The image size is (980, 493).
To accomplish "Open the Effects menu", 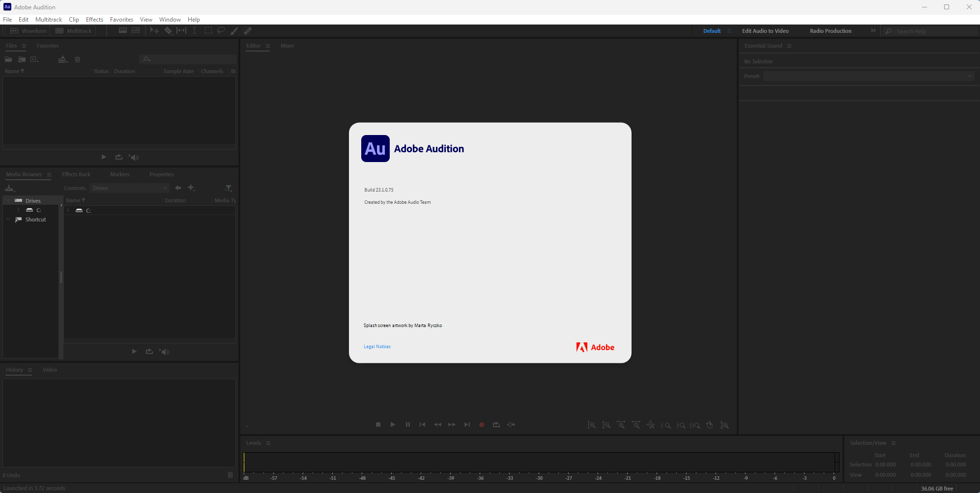I will (x=94, y=20).
